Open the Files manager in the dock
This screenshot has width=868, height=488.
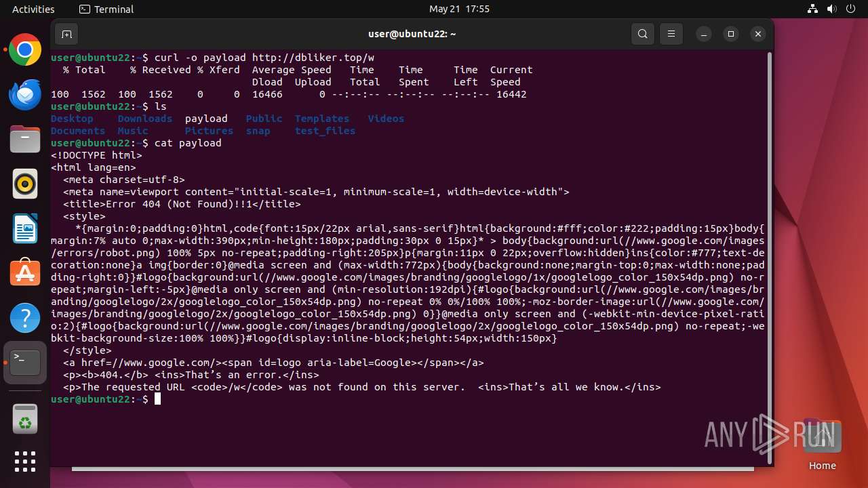pos(25,140)
